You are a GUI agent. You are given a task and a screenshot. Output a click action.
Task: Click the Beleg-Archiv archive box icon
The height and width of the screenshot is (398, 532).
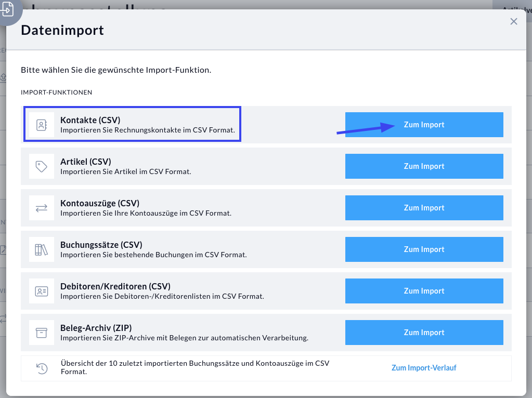point(42,333)
